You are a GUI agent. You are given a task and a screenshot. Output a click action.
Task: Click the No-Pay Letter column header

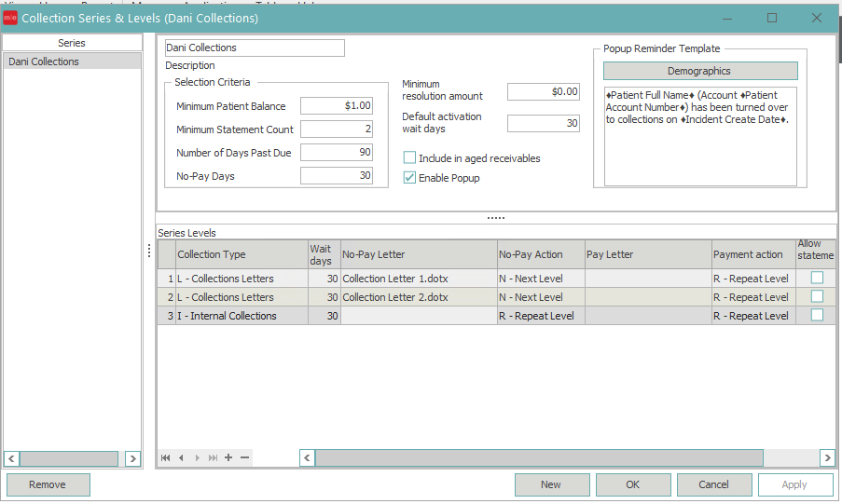tap(418, 254)
